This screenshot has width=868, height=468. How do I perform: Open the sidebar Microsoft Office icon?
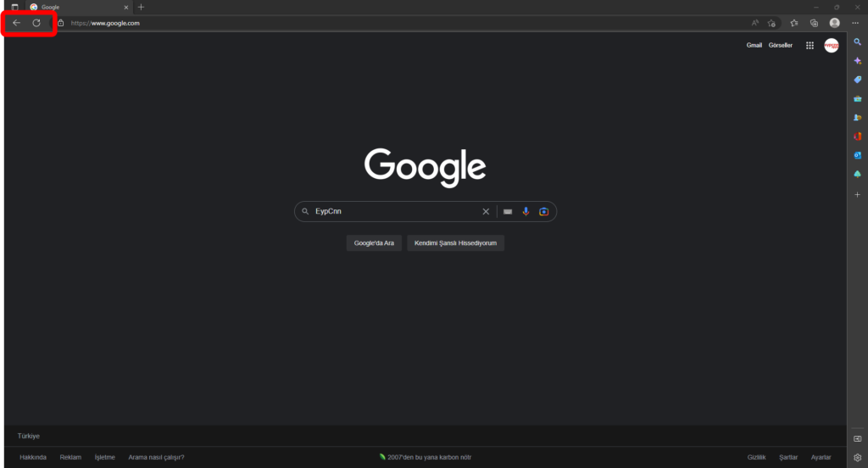(858, 136)
